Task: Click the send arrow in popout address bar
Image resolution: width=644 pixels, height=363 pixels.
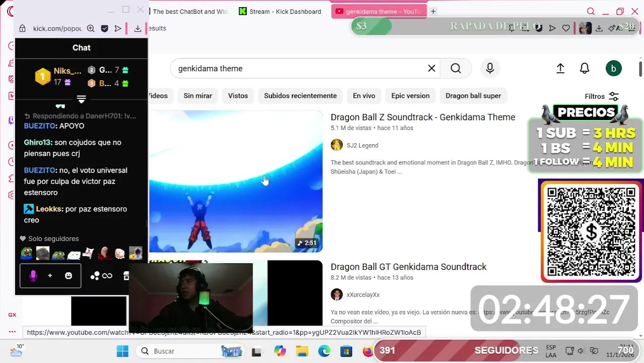Action: 118,29
